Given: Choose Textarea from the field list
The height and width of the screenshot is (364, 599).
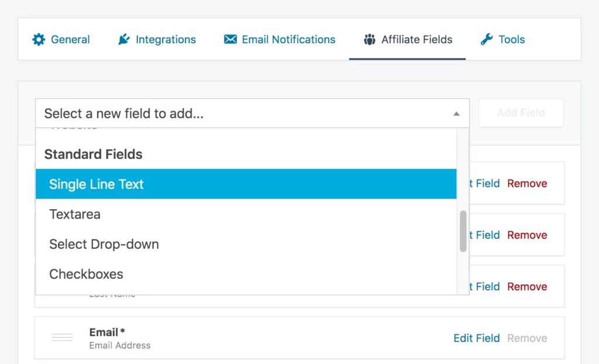Looking at the screenshot, I should 74,214.
